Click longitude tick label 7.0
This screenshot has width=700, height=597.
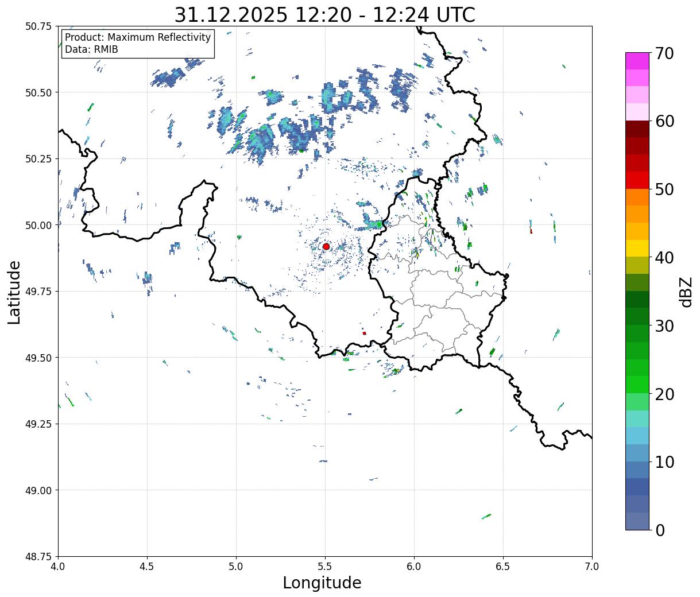(592, 567)
